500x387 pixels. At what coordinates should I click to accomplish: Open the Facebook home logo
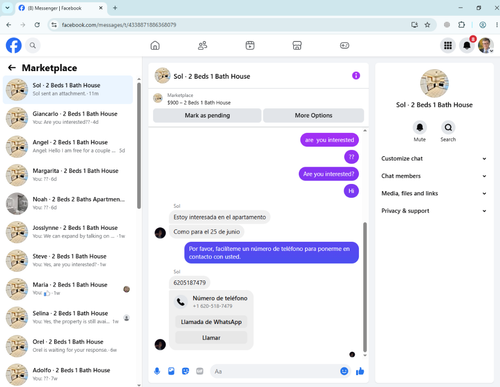pos(14,45)
